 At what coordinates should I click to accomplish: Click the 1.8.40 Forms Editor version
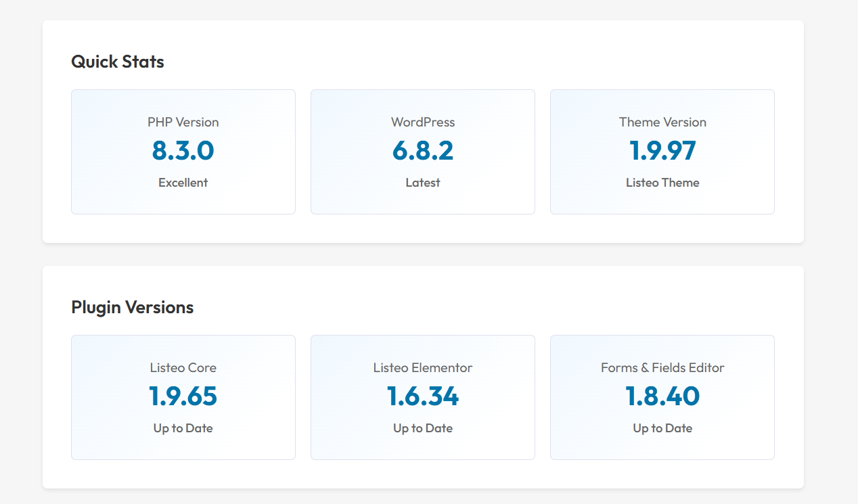(662, 396)
